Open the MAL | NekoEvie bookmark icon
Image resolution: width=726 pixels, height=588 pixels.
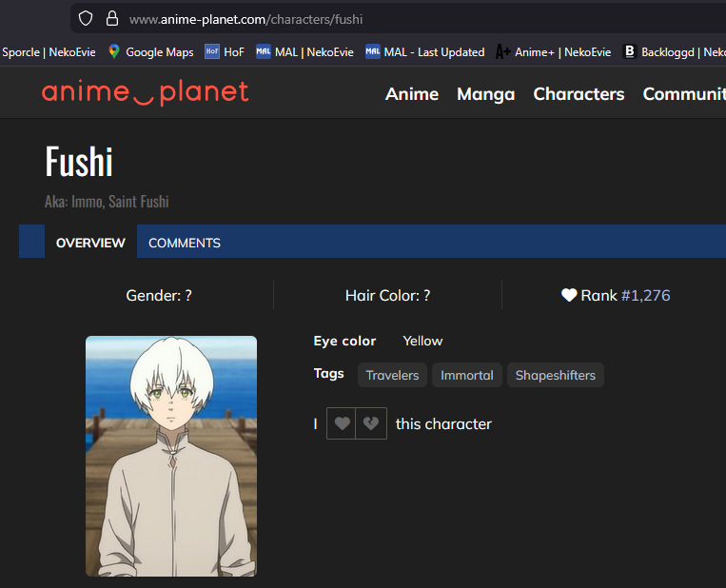264,51
